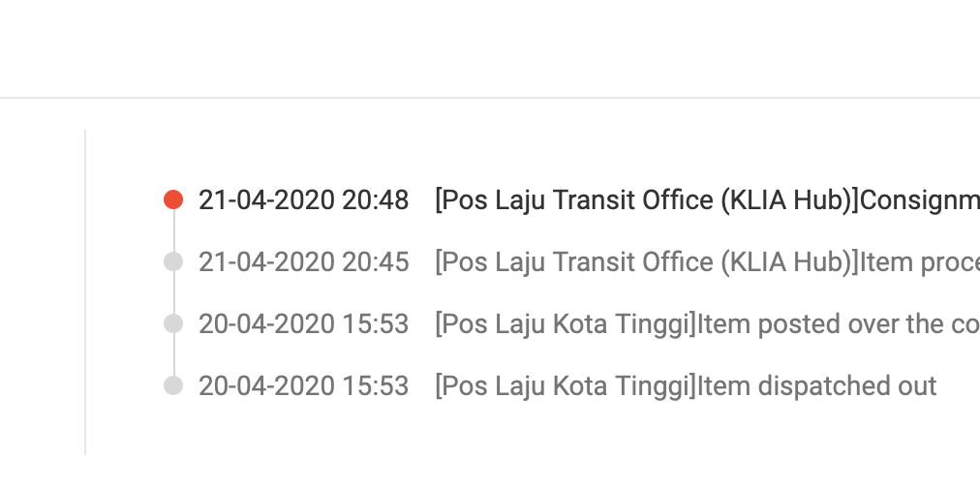
Task: Click date of the Item dispatched out entry
Action: pos(267,386)
